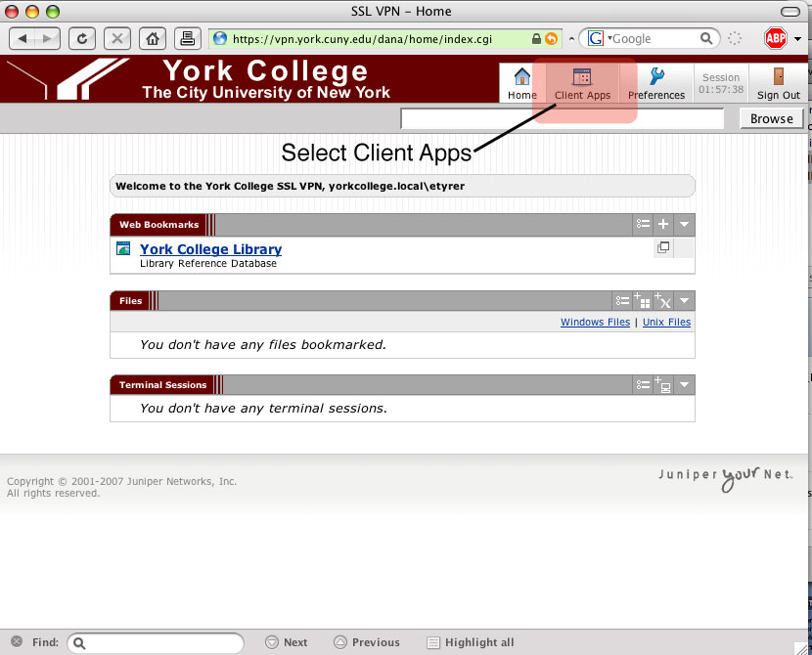Open the Client Apps tab
Image resolution: width=812 pixels, height=655 pixels.
tap(582, 83)
